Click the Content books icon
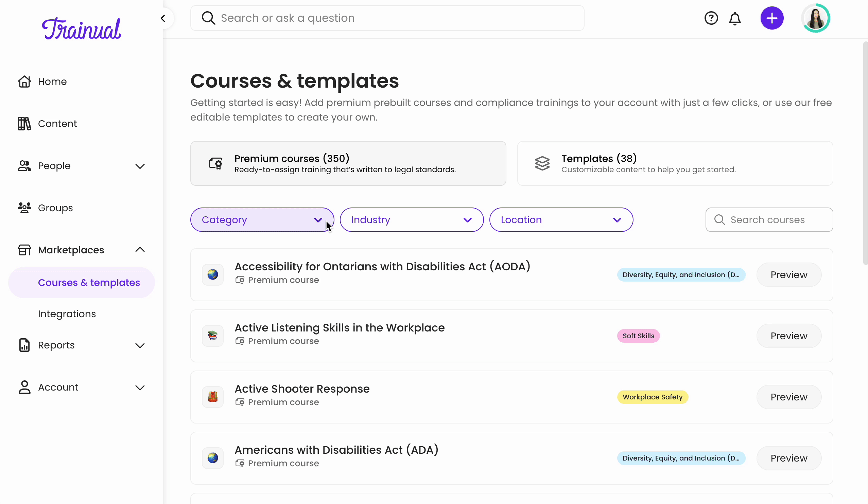 click(24, 124)
